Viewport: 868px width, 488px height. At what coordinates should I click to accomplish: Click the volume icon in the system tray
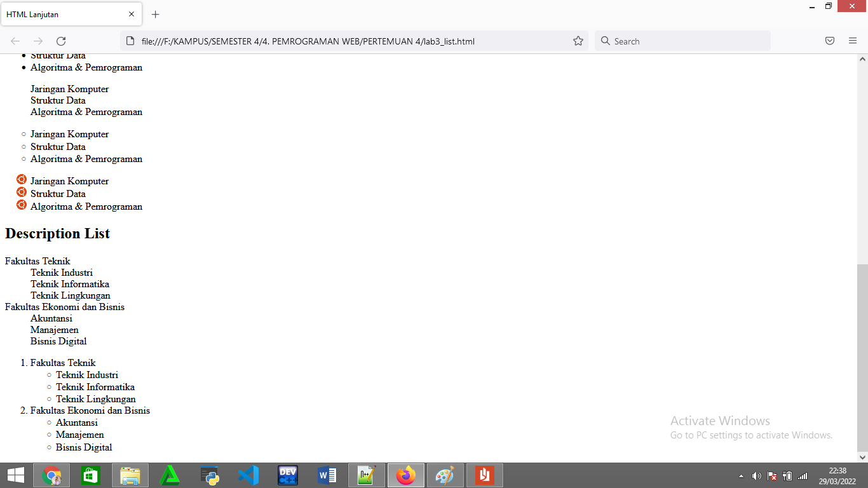[x=757, y=475]
